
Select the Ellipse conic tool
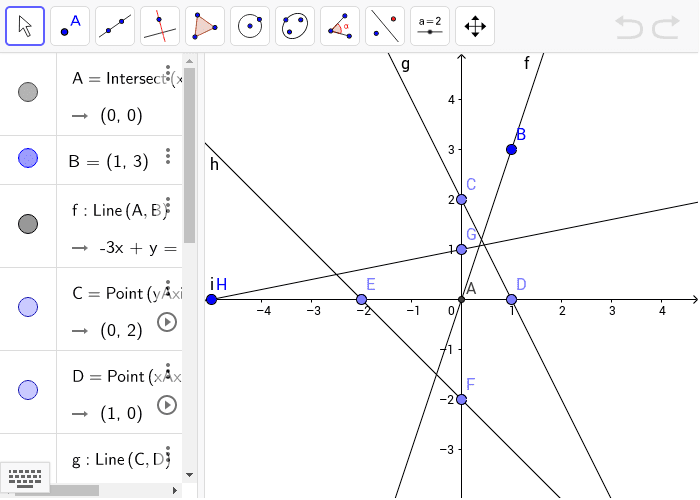[x=295, y=26]
